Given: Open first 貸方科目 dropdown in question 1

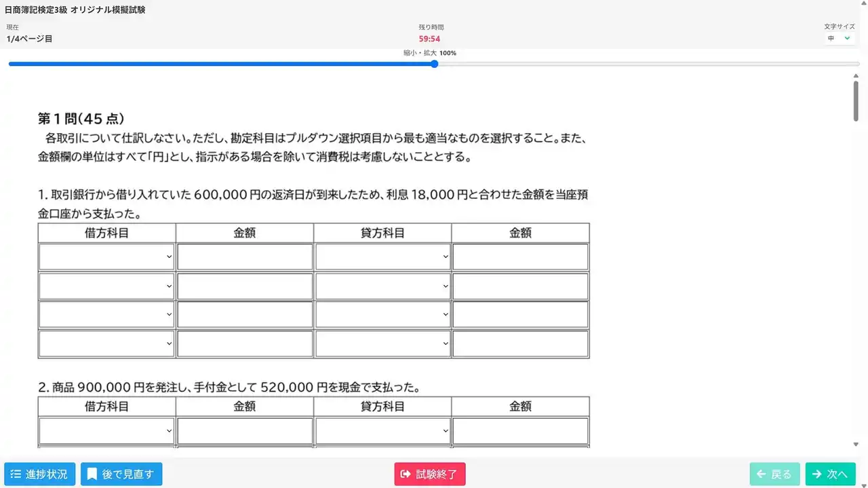Looking at the screenshot, I should tap(382, 257).
